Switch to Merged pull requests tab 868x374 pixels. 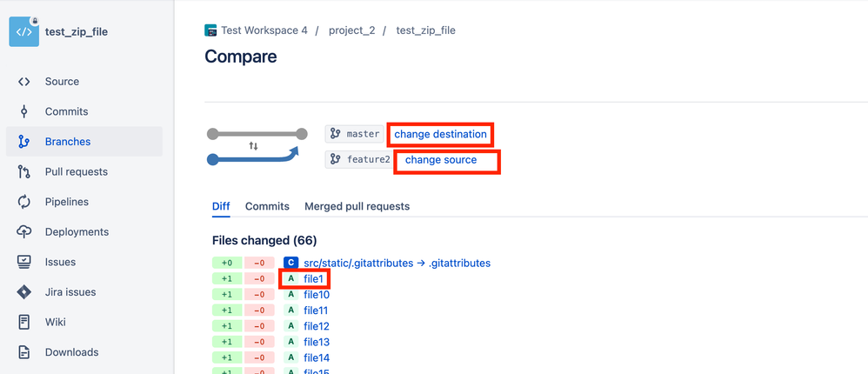(357, 206)
